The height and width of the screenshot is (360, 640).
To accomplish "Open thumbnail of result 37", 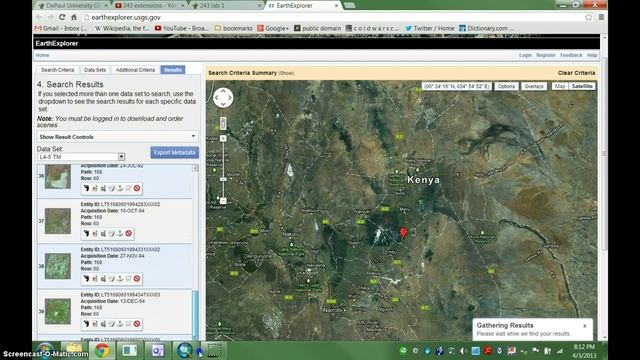I will tap(58, 221).
